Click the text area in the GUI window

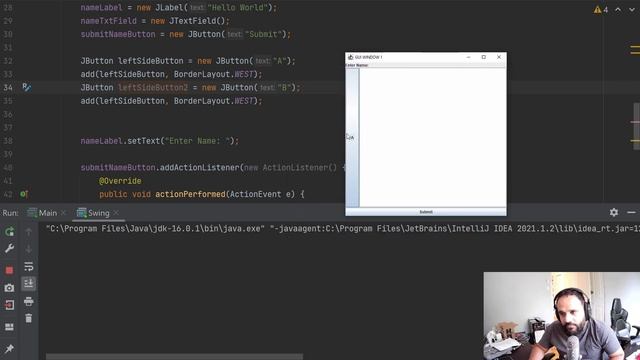tap(433, 138)
